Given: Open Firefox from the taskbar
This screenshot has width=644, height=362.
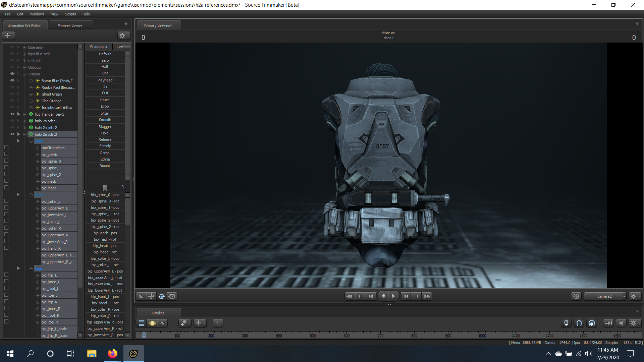Looking at the screenshot, I should tap(113, 354).
